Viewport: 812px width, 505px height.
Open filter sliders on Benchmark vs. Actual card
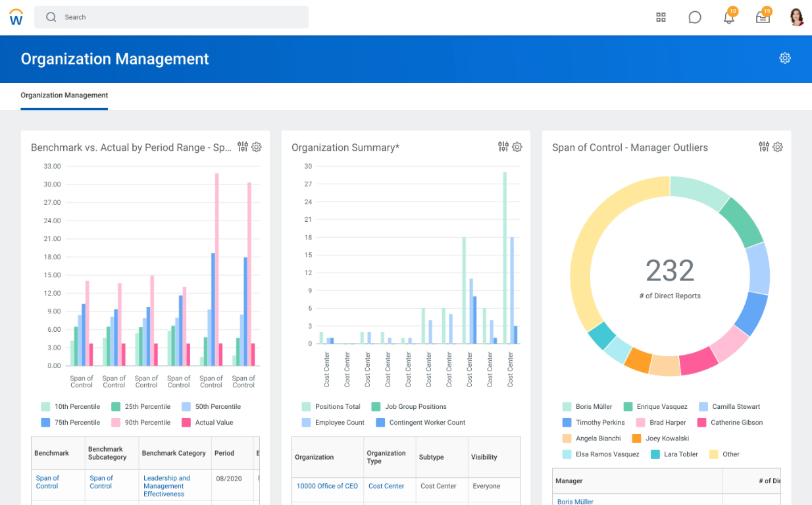(243, 147)
